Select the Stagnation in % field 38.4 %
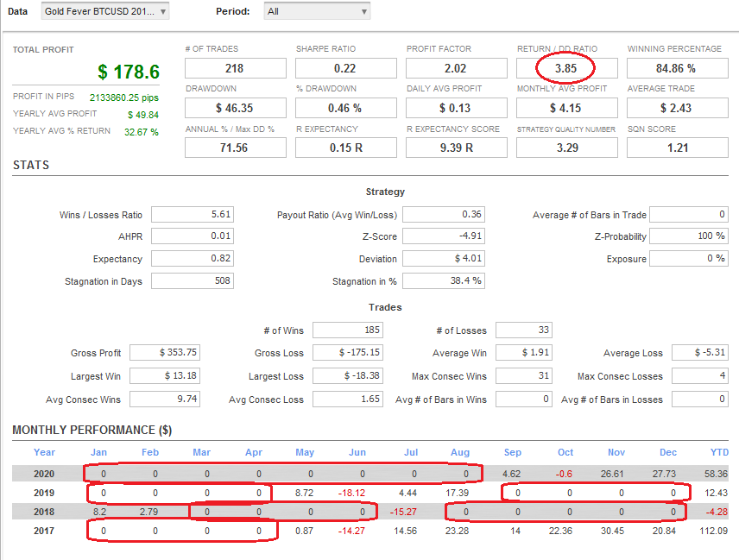 coord(444,280)
